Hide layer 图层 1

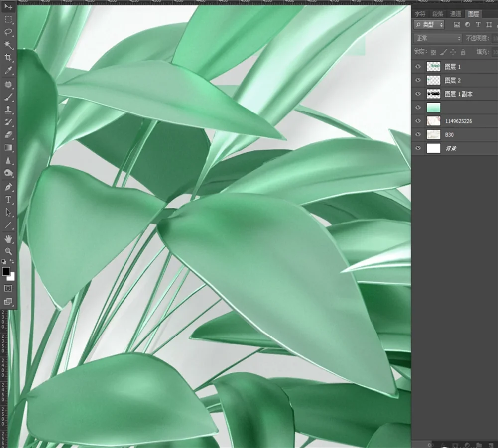pos(418,66)
